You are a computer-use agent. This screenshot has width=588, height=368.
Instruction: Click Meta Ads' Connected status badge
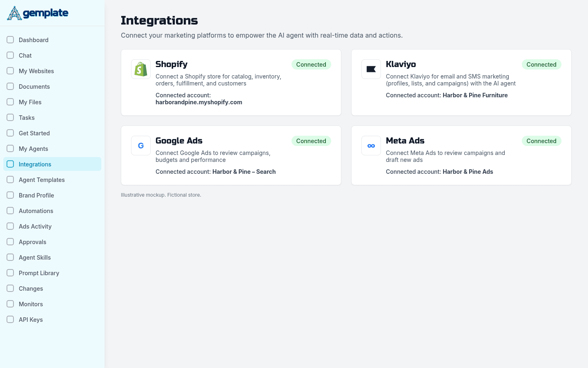(x=541, y=141)
